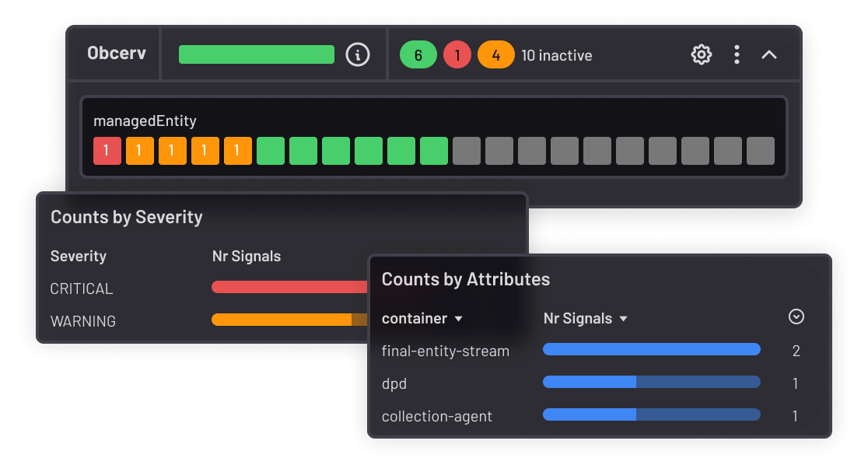Collapse the Obcerv panel with the chevron
The height and width of the screenshot is (465, 868).
pyautogui.click(x=769, y=54)
